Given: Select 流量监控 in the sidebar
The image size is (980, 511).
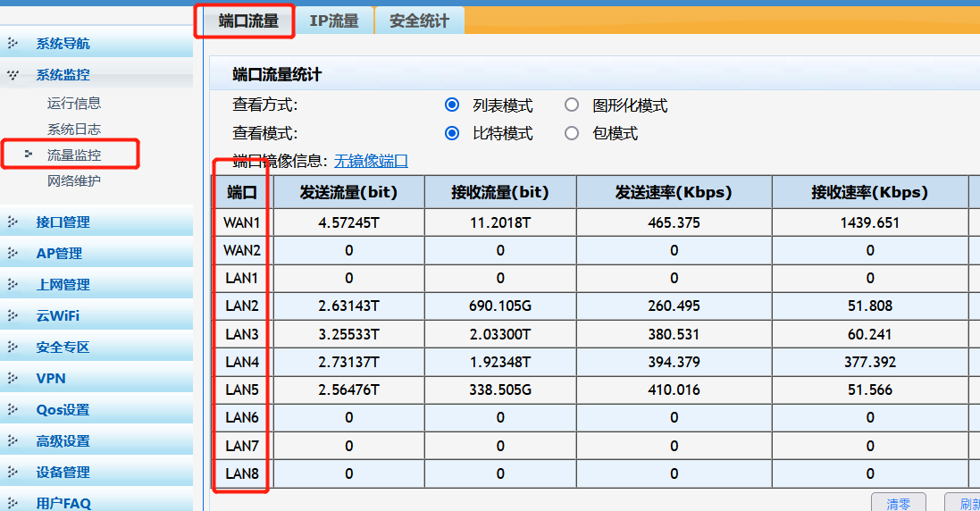Looking at the screenshot, I should (x=74, y=155).
